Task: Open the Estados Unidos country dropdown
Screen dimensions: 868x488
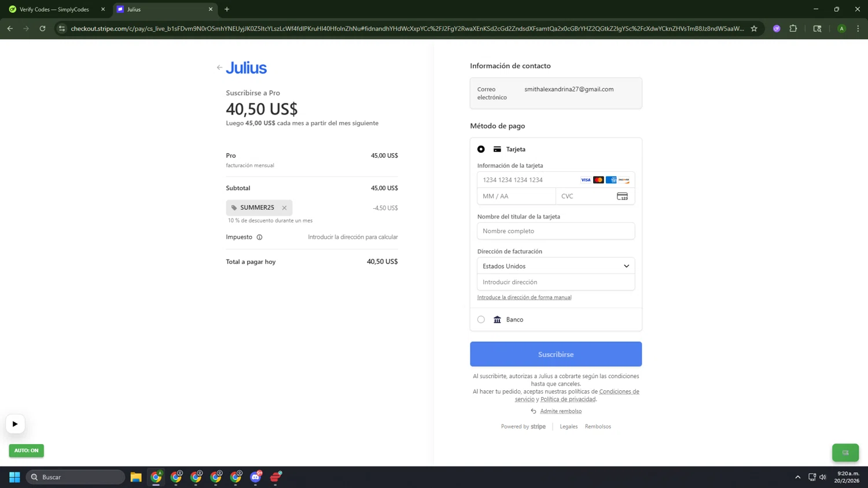Action: (x=556, y=266)
